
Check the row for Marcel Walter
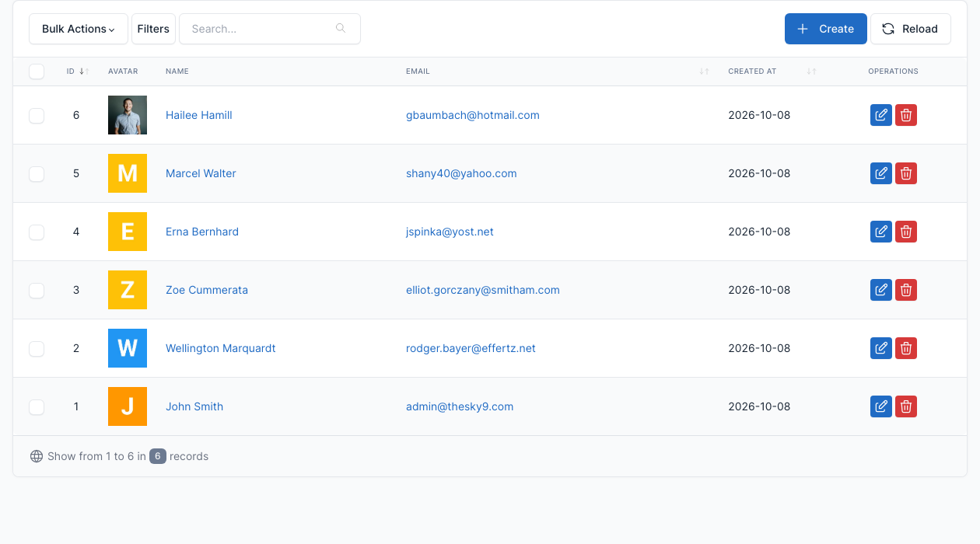(x=37, y=173)
